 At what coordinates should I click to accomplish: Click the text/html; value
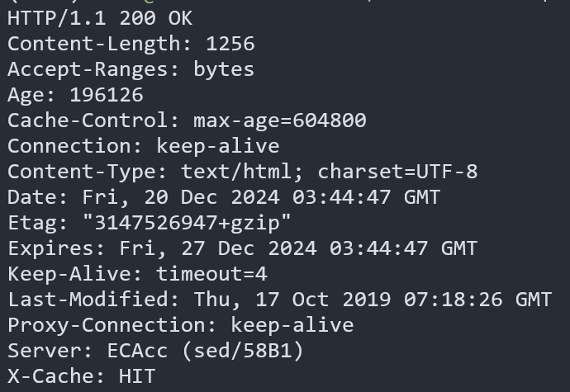242,172
